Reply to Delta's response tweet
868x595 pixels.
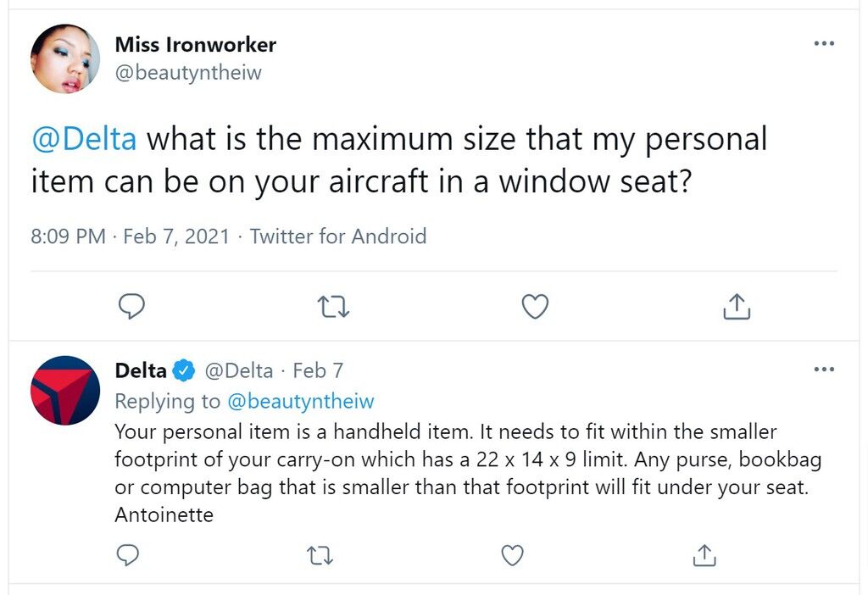[x=128, y=555]
